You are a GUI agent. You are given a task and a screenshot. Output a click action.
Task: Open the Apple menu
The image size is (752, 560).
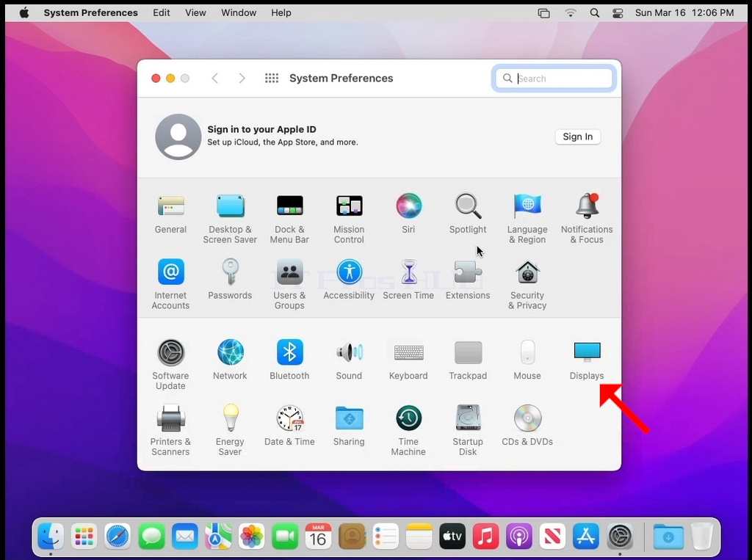point(24,12)
